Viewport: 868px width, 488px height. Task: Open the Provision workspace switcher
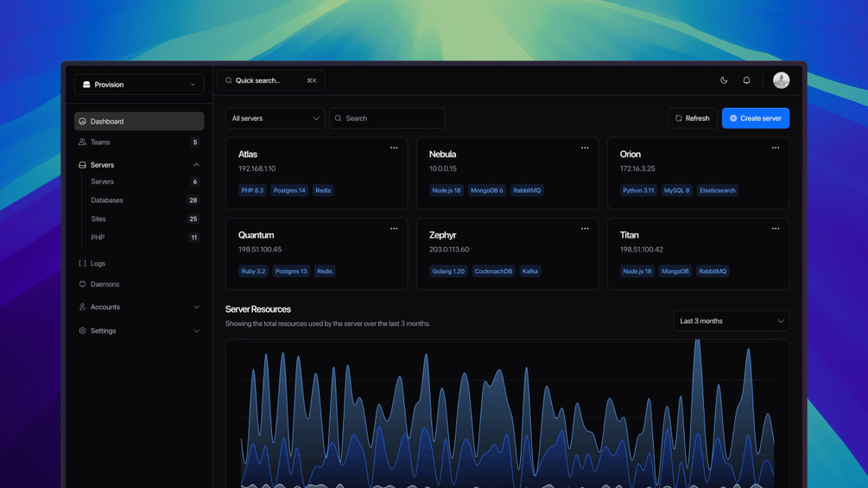(139, 85)
